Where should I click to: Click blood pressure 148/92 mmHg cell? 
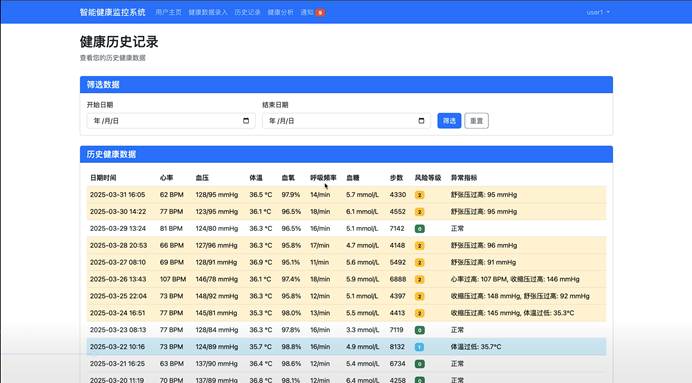pos(217,296)
